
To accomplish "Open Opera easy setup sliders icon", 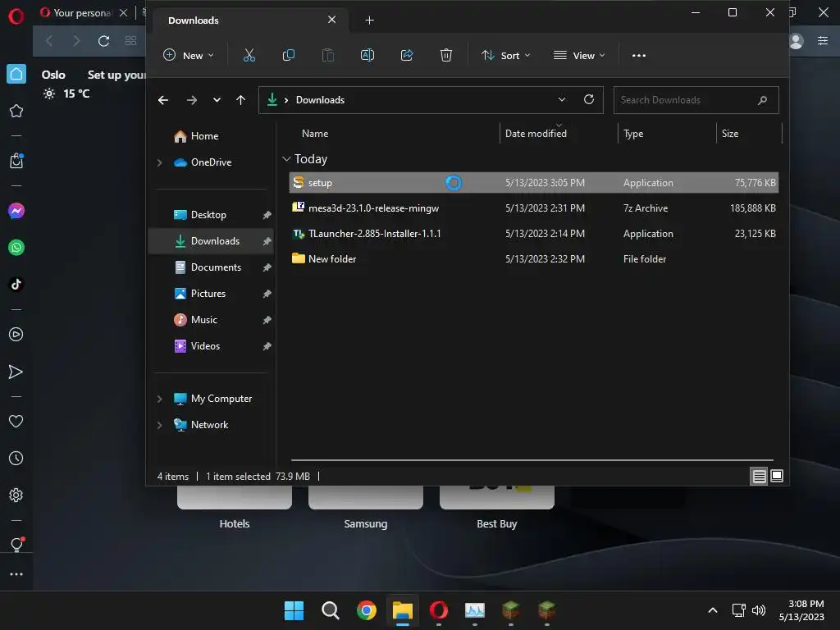I will tap(823, 41).
